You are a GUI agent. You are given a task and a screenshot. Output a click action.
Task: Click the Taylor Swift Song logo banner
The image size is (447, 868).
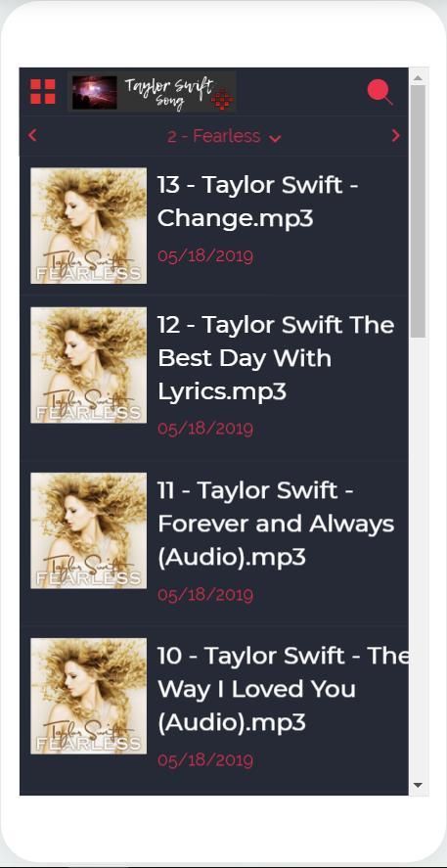(x=153, y=92)
